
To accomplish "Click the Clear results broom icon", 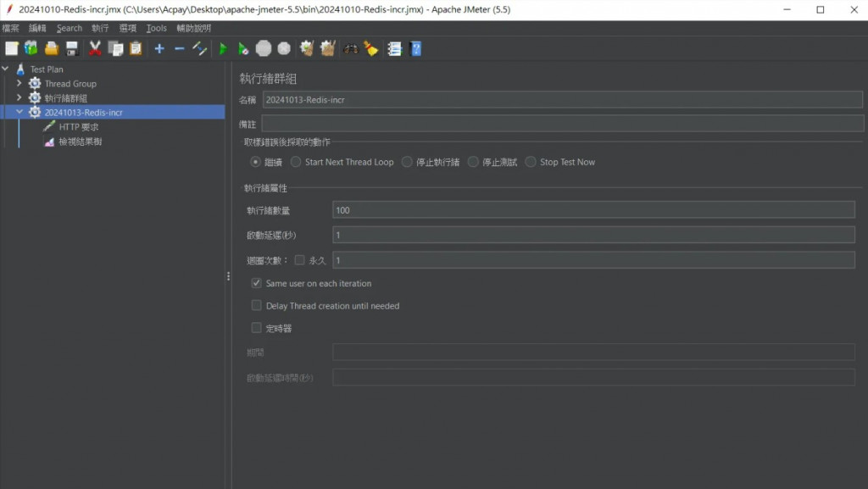I will [x=307, y=48].
